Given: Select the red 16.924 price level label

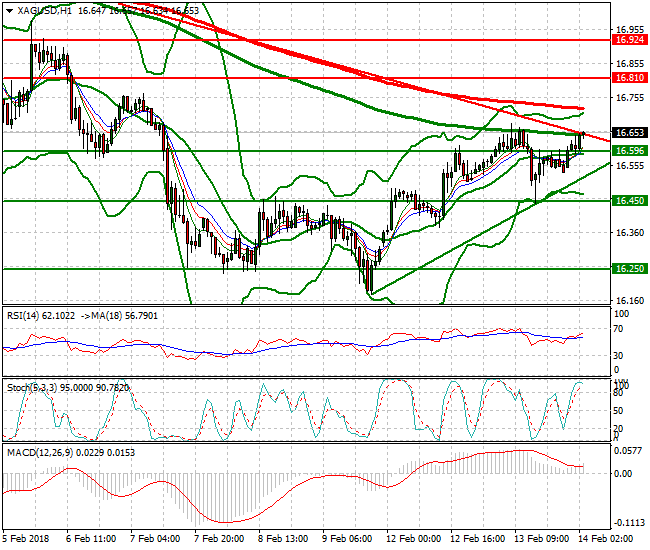Looking at the screenshot, I should [x=630, y=40].
